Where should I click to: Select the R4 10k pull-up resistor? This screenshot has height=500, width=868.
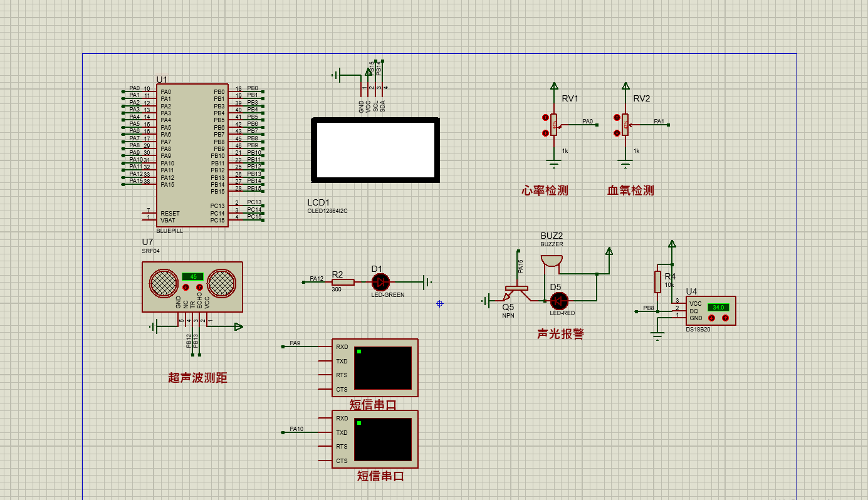pyautogui.click(x=657, y=282)
